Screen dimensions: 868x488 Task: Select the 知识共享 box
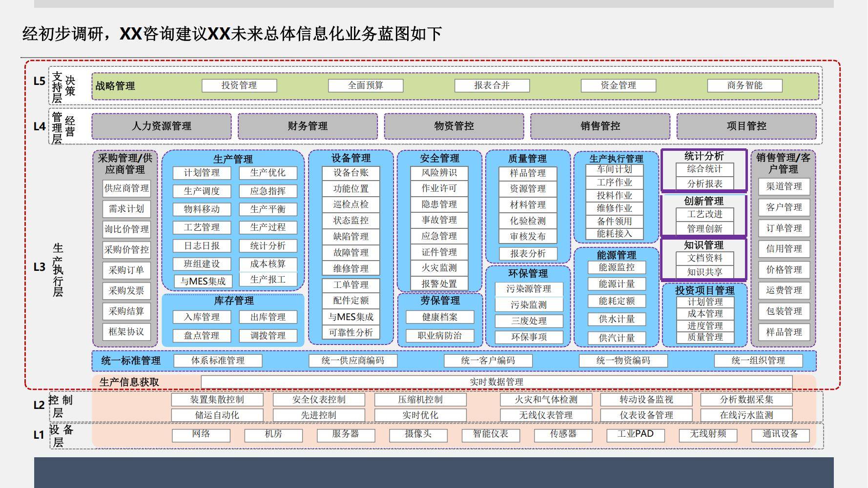(x=704, y=272)
